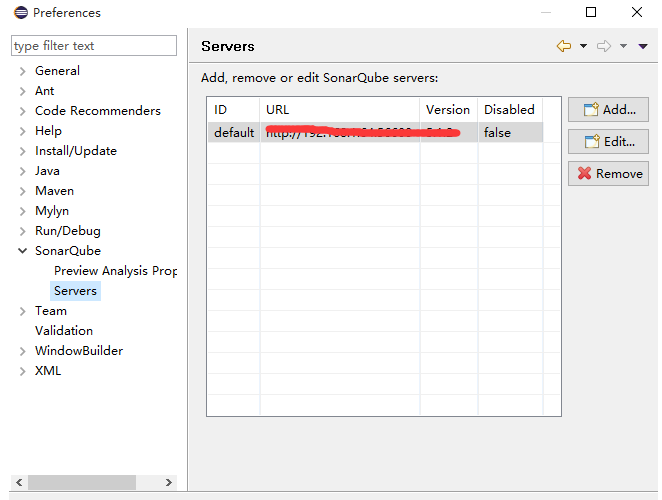
Task: Close the Preferences window
Action: pyautogui.click(x=637, y=12)
